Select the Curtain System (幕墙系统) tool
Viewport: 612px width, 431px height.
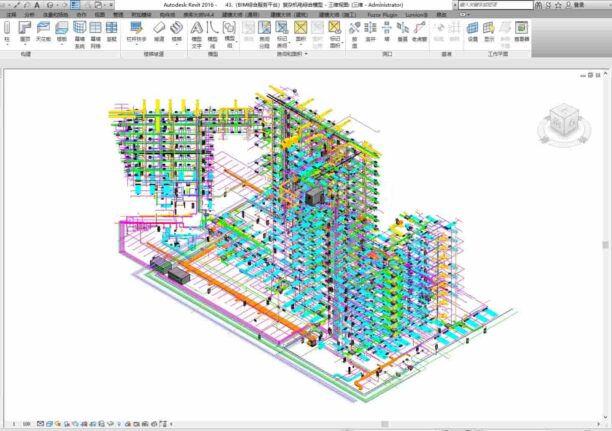pyautogui.click(x=80, y=34)
